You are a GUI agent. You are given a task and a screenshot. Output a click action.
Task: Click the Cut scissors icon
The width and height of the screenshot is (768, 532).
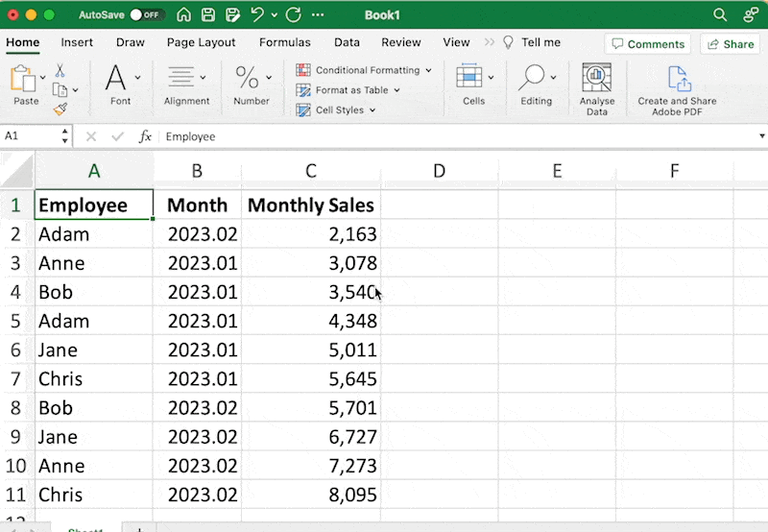60,70
